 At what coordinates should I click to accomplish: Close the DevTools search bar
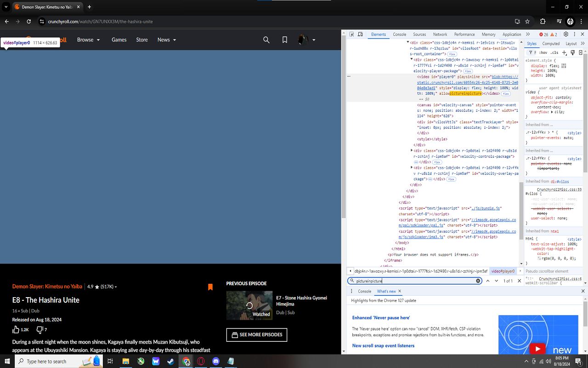click(x=520, y=281)
